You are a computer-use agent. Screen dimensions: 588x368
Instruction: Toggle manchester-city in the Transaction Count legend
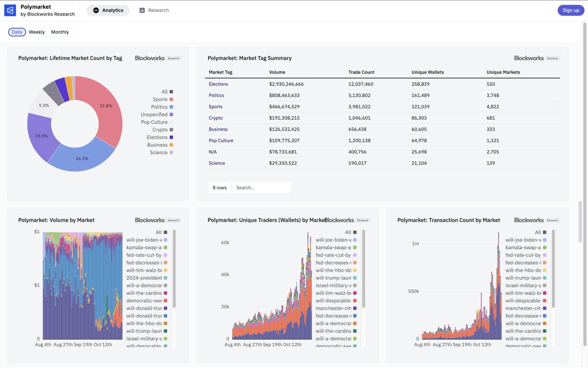click(x=526, y=308)
